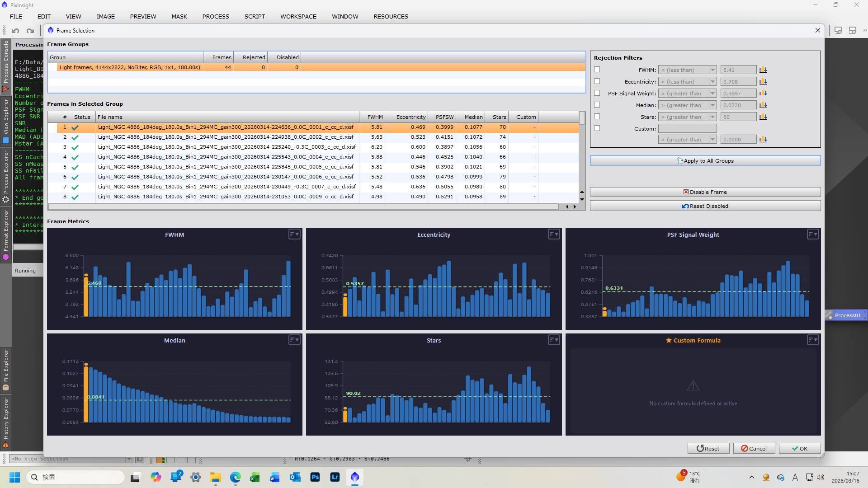
Task: Click the redo arrow in toolbar
Action: tap(30, 31)
